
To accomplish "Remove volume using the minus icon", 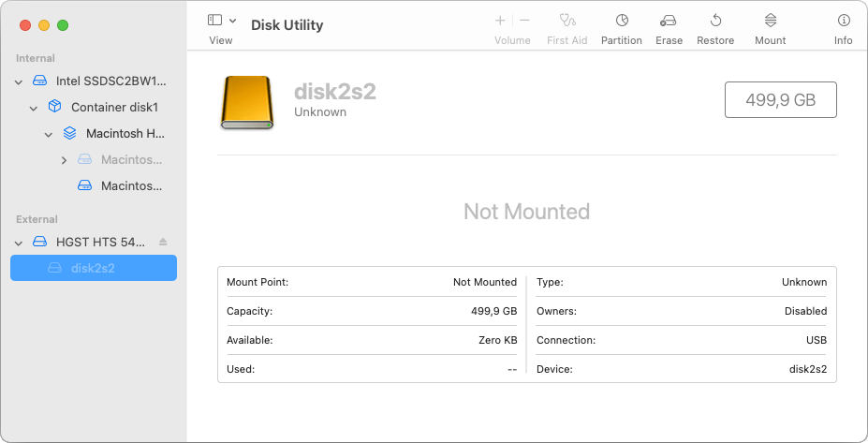I will (x=524, y=21).
